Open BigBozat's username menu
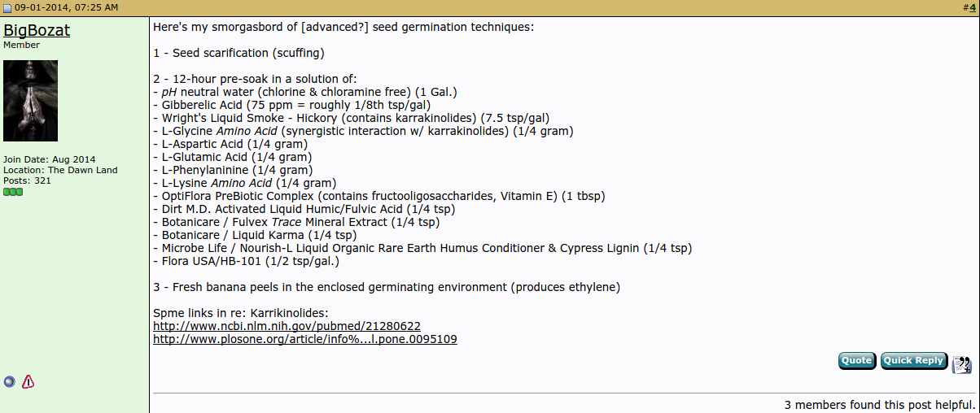Viewport: 980px width, 413px height. (x=37, y=30)
